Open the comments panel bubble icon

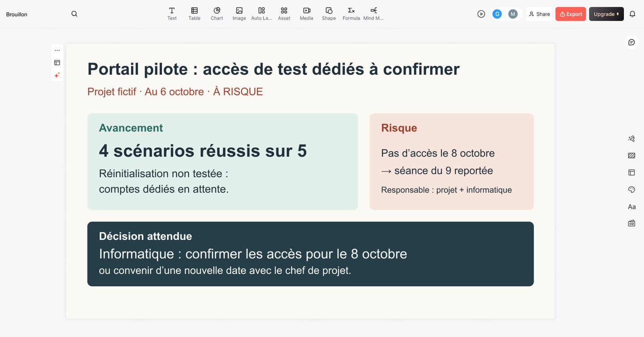pyautogui.click(x=631, y=42)
